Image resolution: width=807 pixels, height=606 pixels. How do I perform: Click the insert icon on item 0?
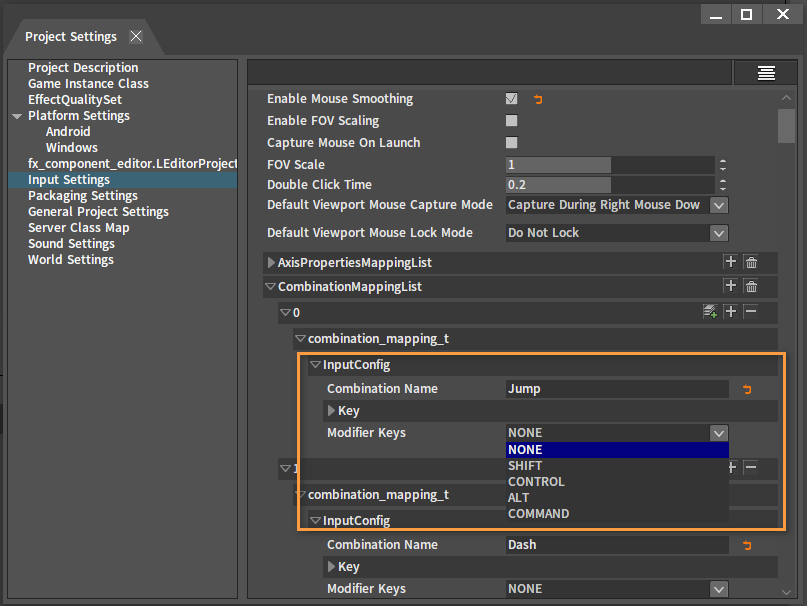coord(710,311)
